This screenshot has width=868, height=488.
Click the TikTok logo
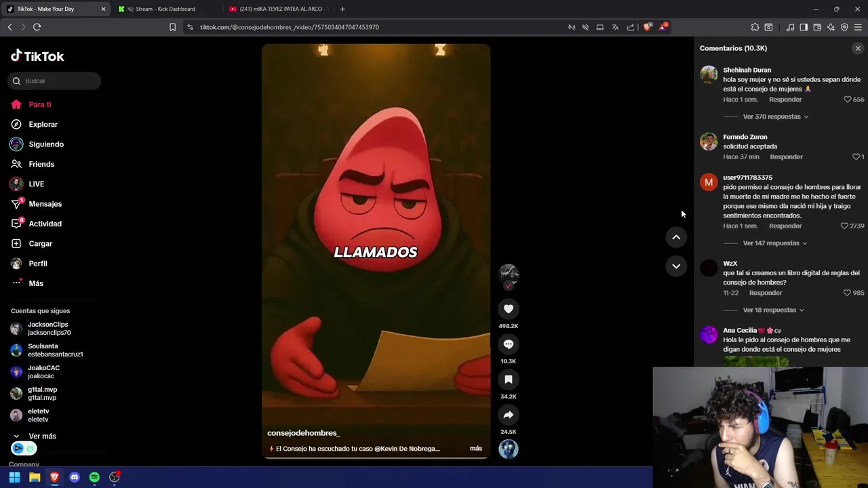coord(37,56)
